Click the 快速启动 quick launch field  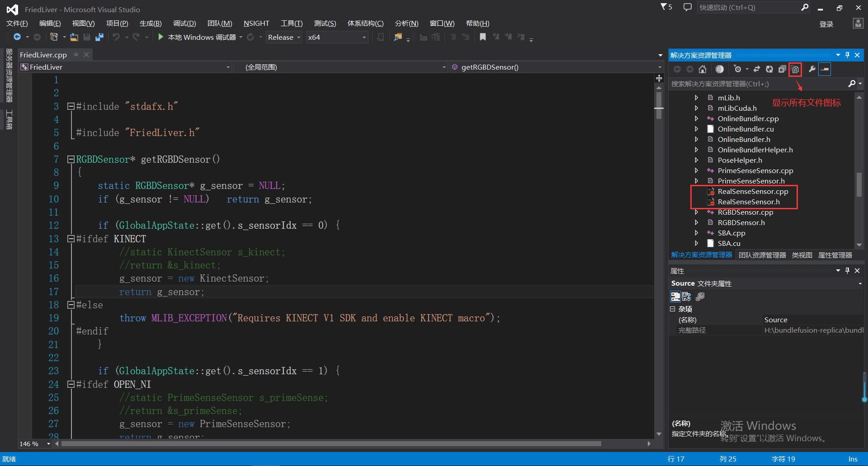[748, 7]
